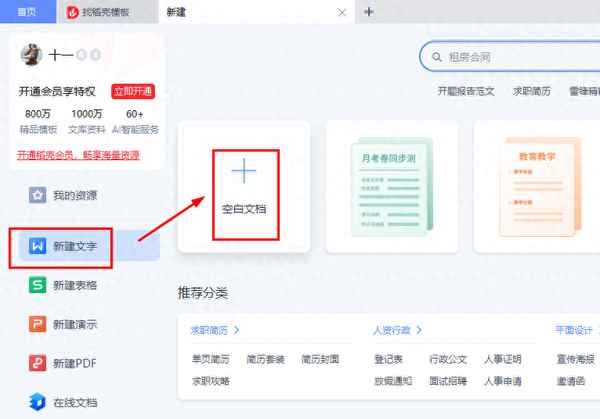
Task: Choose the 求职攻略 category
Action: click(210, 381)
